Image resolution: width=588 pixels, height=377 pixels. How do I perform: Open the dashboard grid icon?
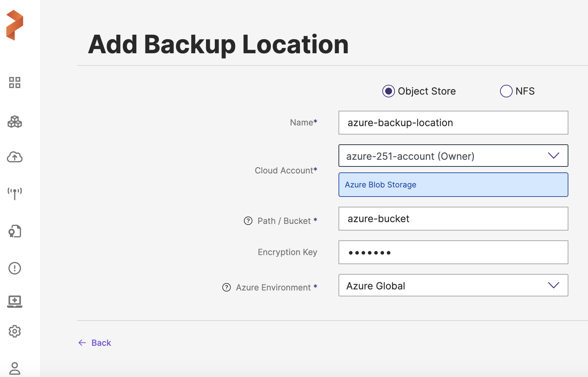click(15, 83)
